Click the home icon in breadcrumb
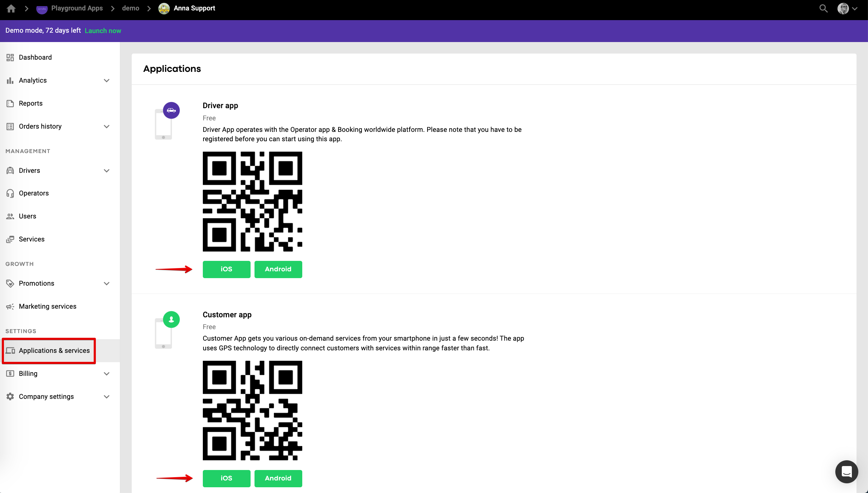Screen dimensions: 868x493 coord(11,8)
